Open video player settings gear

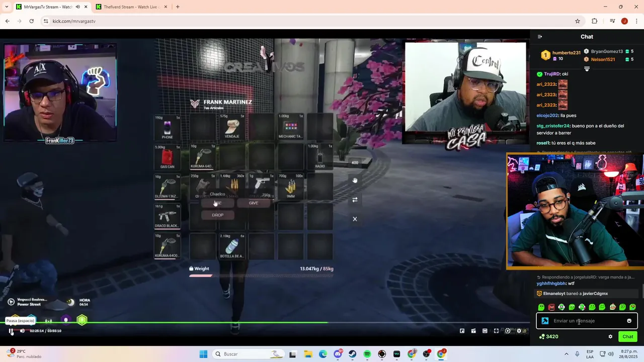tap(519, 331)
